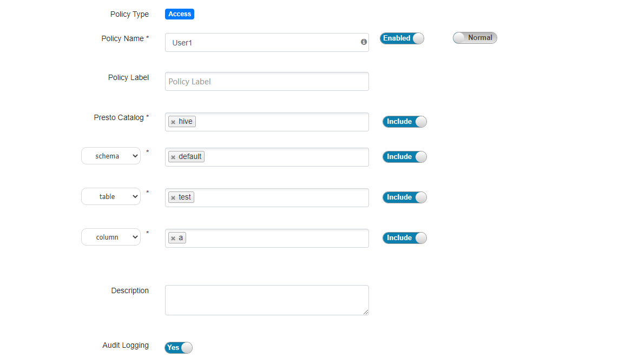The height and width of the screenshot is (364, 626).
Task: Turn off the Audit Logging Yes switch
Action: 178,348
